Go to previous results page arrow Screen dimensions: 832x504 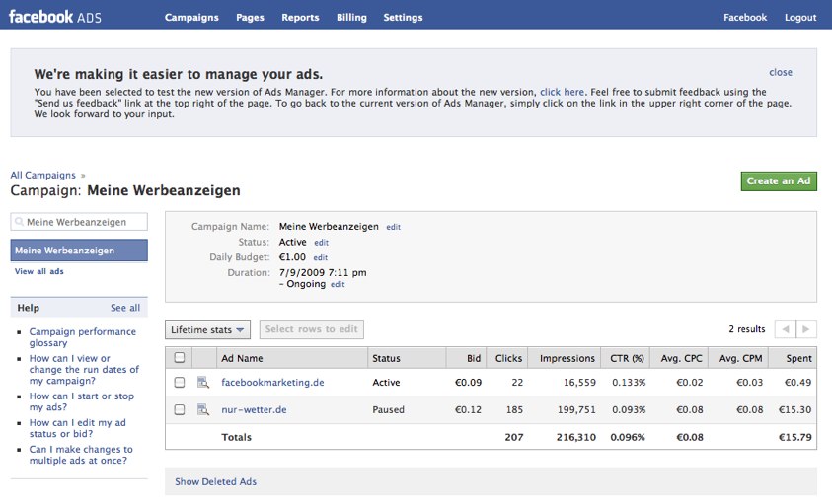[786, 329]
